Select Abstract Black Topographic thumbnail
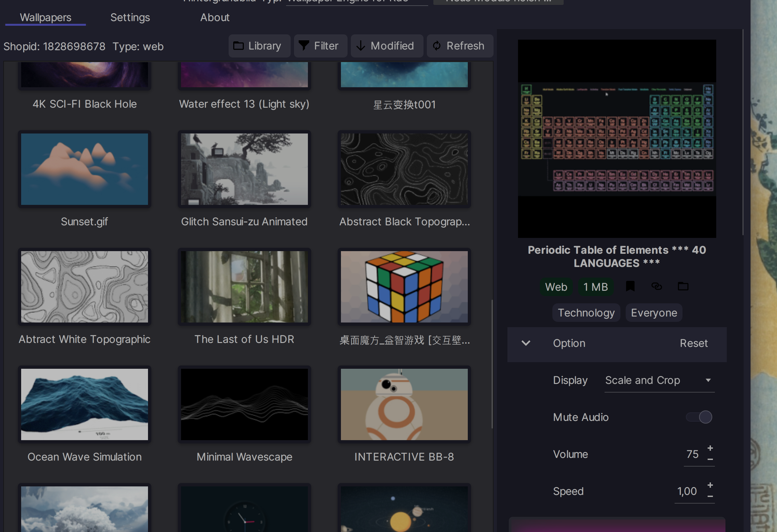777x532 pixels. [404, 169]
